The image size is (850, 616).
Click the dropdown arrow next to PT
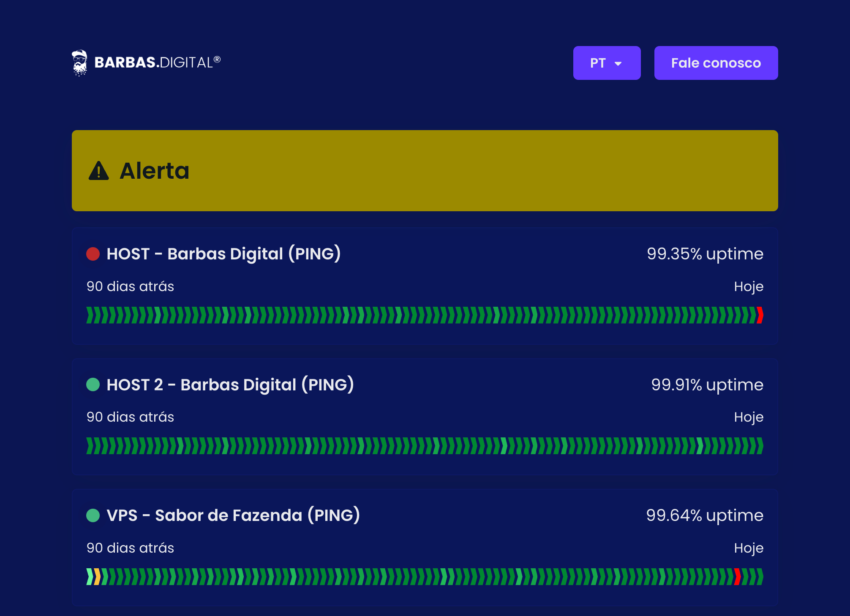pos(619,63)
